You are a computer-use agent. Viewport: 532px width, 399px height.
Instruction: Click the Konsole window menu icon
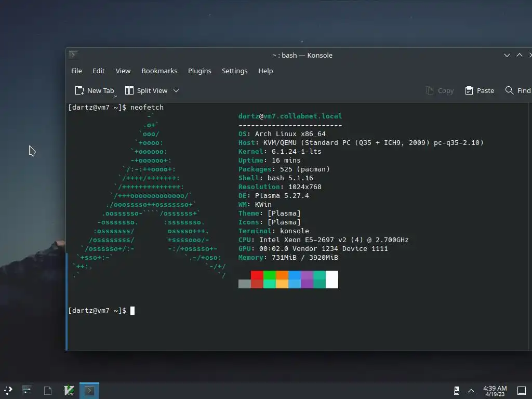coord(73,55)
